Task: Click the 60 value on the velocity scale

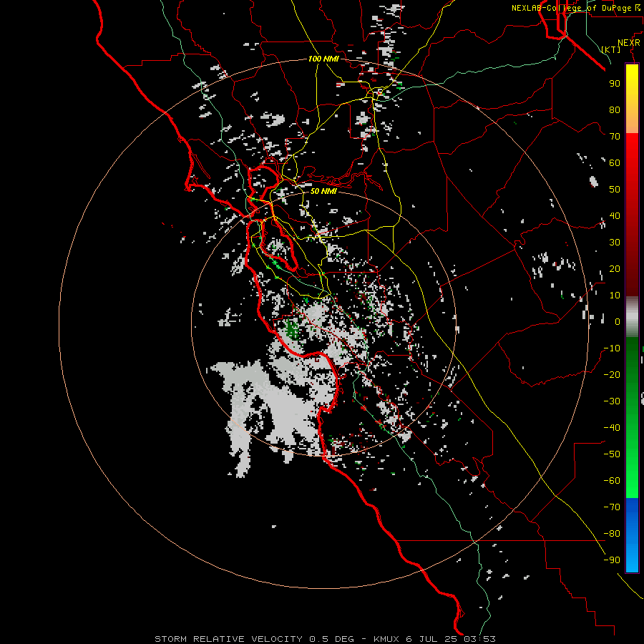Action: pyautogui.click(x=615, y=162)
